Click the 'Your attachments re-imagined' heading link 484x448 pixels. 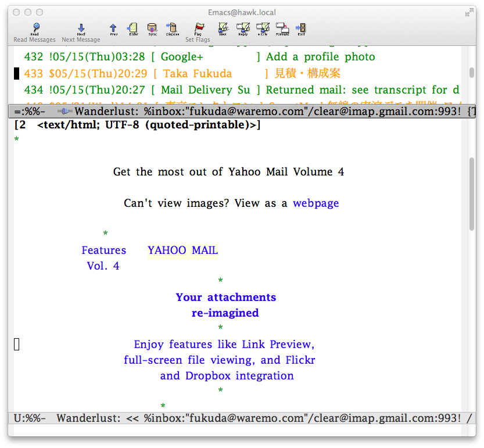[x=225, y=304]
